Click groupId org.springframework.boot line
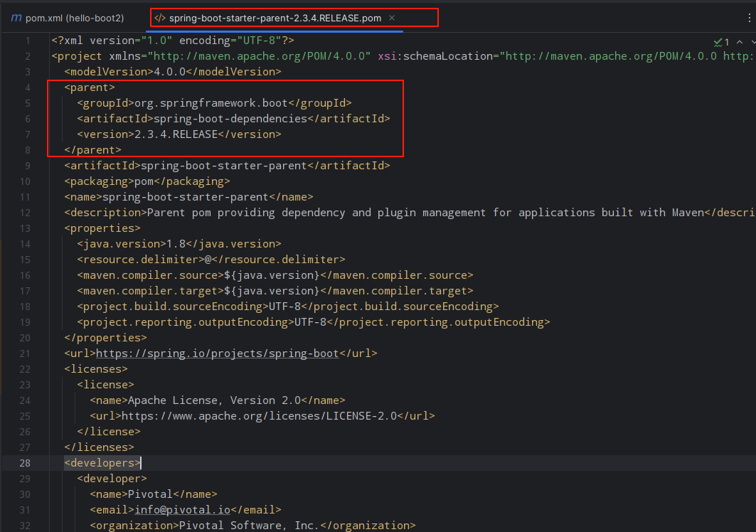The width and height of the screenshot is (756, 532). pos(214,102)
